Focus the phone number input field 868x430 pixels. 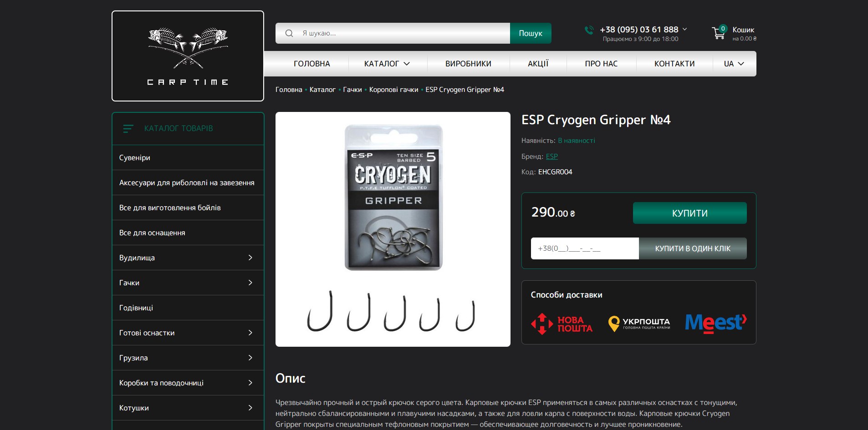(585, 248)
